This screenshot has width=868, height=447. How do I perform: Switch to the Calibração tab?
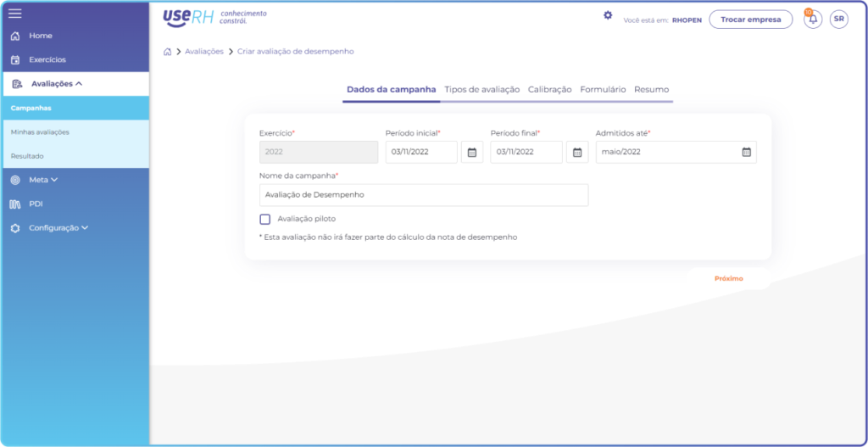pos(549,90)
